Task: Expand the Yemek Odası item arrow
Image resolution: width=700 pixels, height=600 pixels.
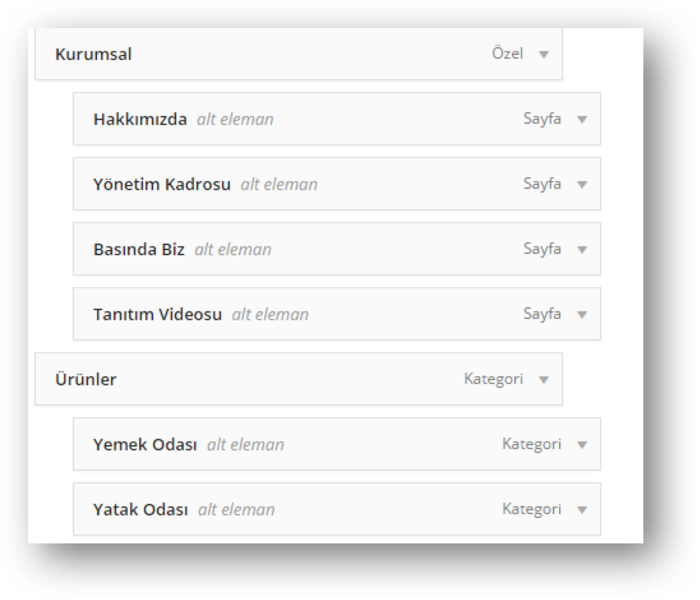Action: pyautogui.click(x=582, y=445)
